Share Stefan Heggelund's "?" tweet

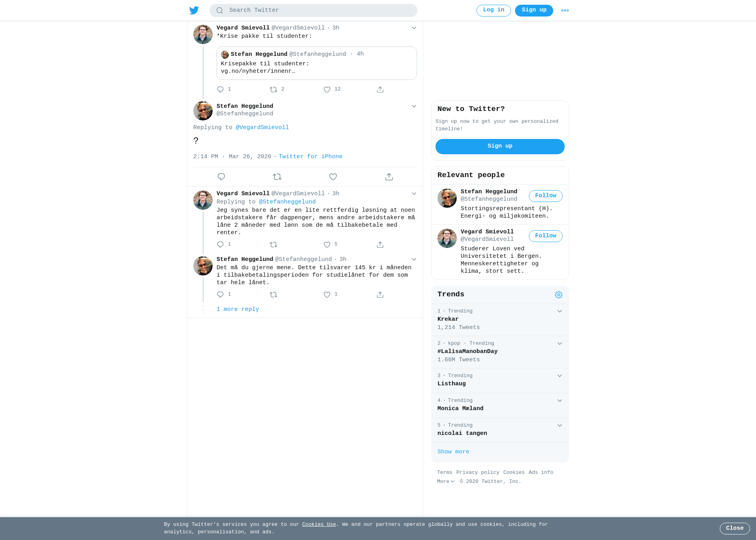[389, 177]
